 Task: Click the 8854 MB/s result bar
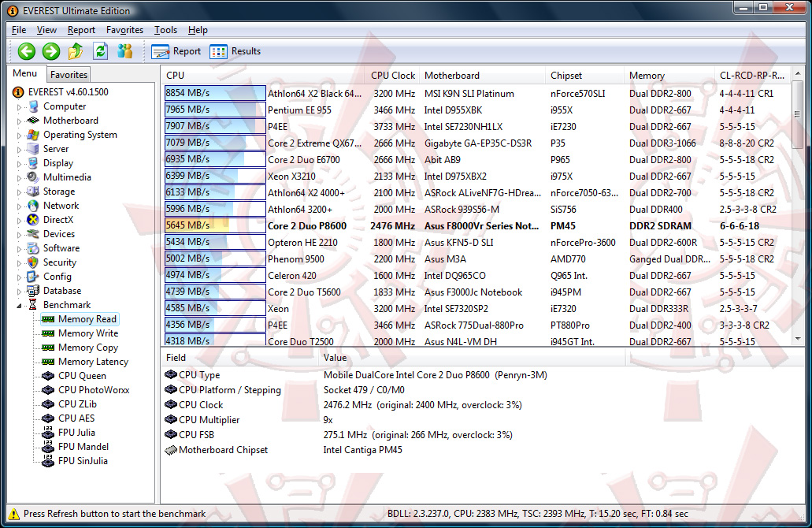coord(215,93)
